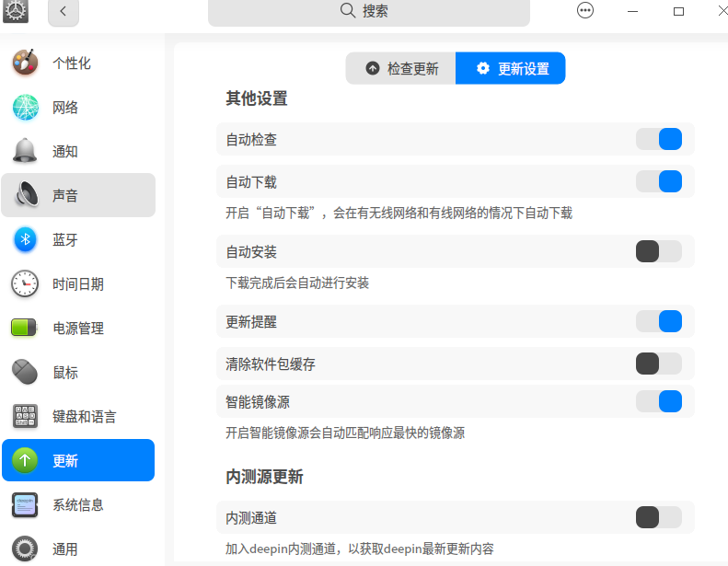Screen dimensions: 728x566
Task: Switch to the 检查更新 tab
Action: 400,68
